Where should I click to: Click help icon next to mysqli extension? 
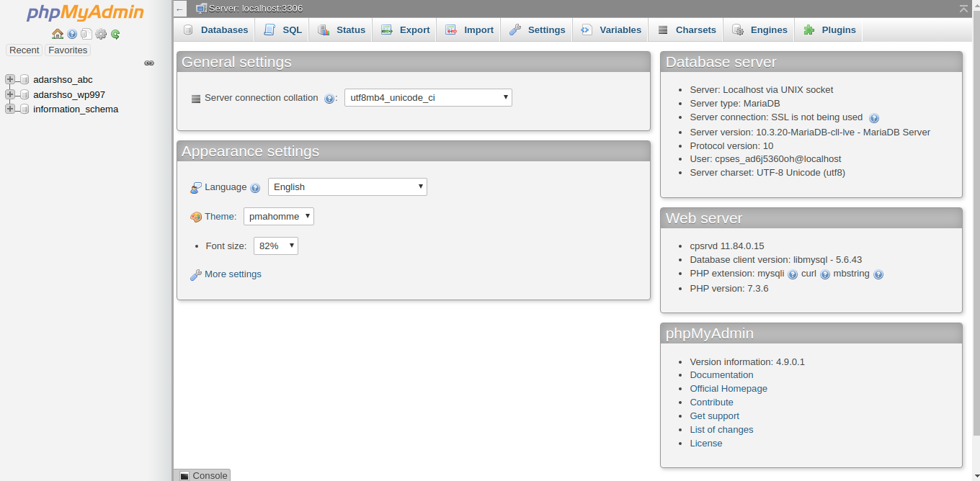[x=793, y=274]
